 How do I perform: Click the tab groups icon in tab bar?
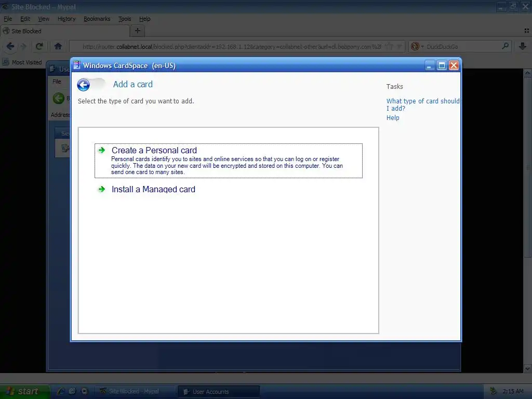(x=527, y=31)
